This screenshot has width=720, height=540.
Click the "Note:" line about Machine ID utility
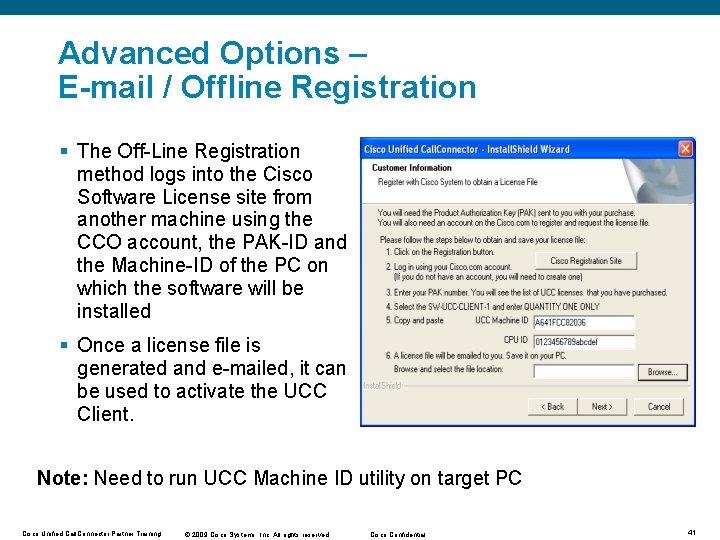pos(279,478)
